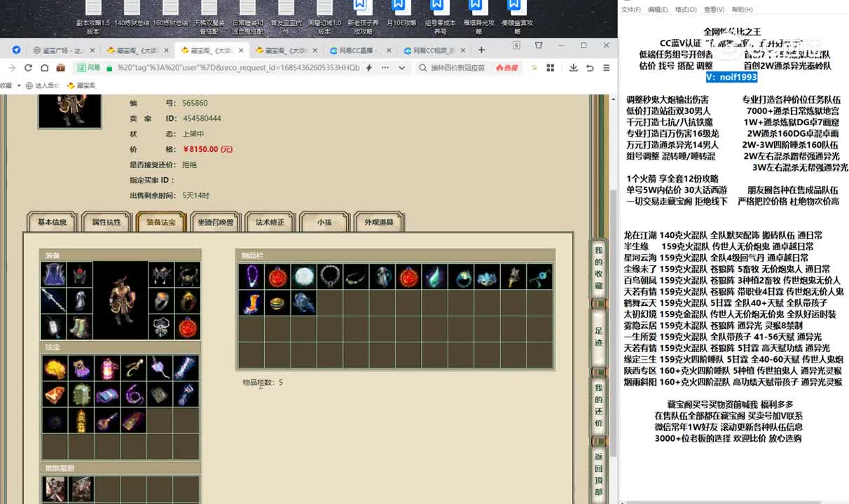Click the first star register portrait

55,489
